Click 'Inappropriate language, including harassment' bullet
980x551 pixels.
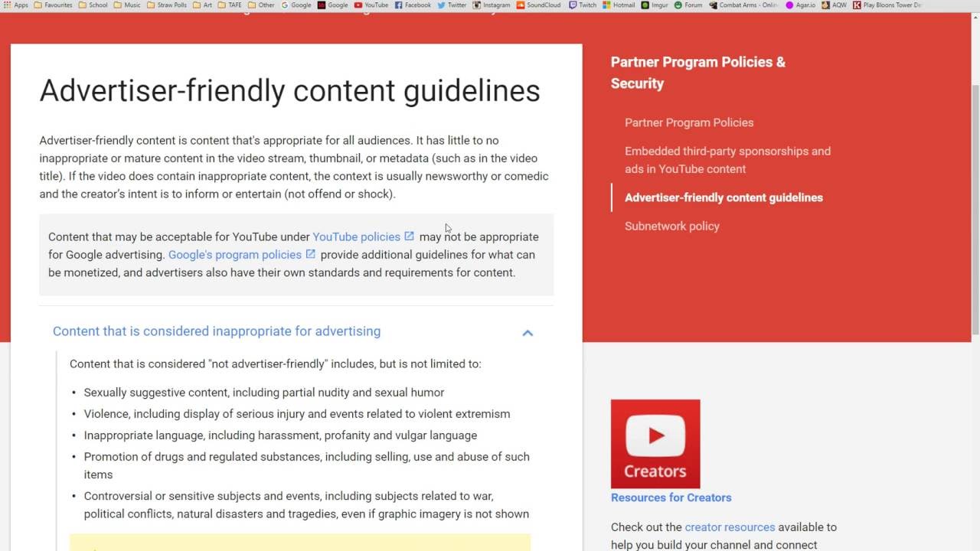coord(280,435)
